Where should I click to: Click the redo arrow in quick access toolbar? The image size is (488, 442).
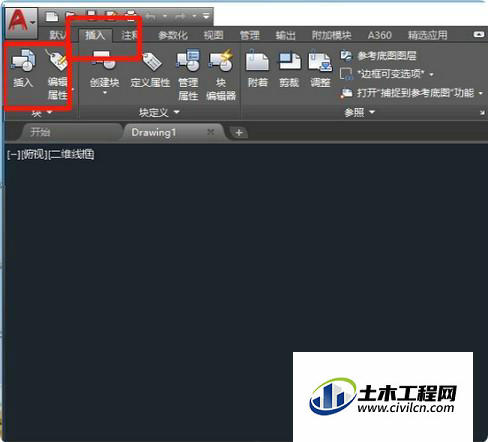point(180,16)
